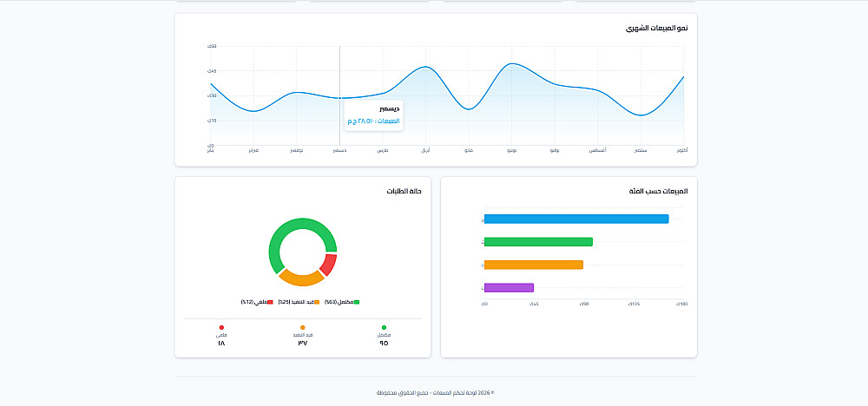Viewport: 868px width, 406px height.
Task: Click the completed orders value ٩٥
Action: (x=384, y=343)
